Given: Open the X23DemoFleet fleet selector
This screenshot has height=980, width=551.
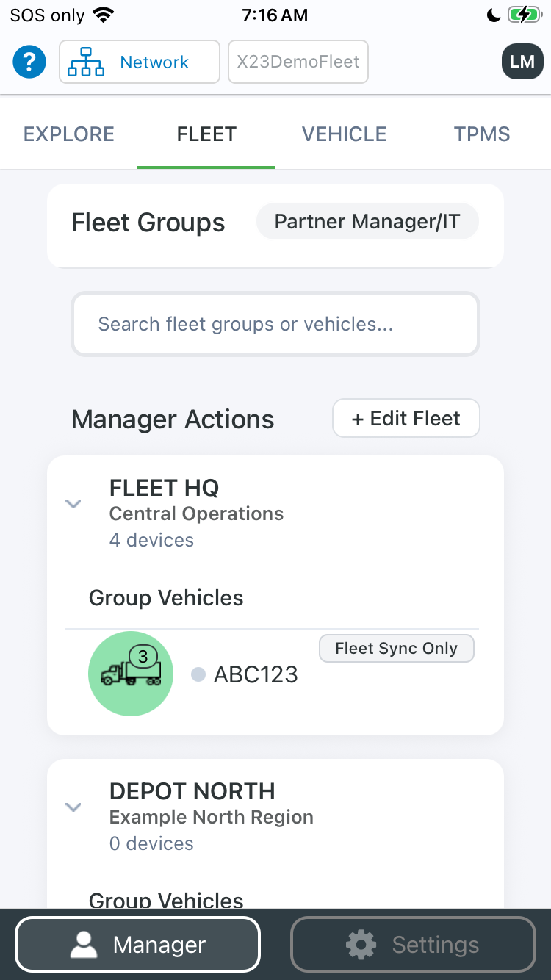Looking at the screenshot, I should [x=298, y=62].
